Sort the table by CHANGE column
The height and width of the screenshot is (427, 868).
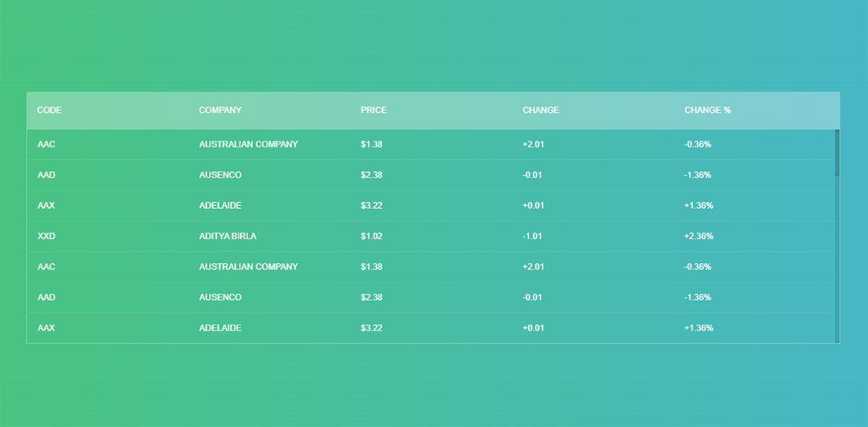pyautogui.click(x=540, y=110)
